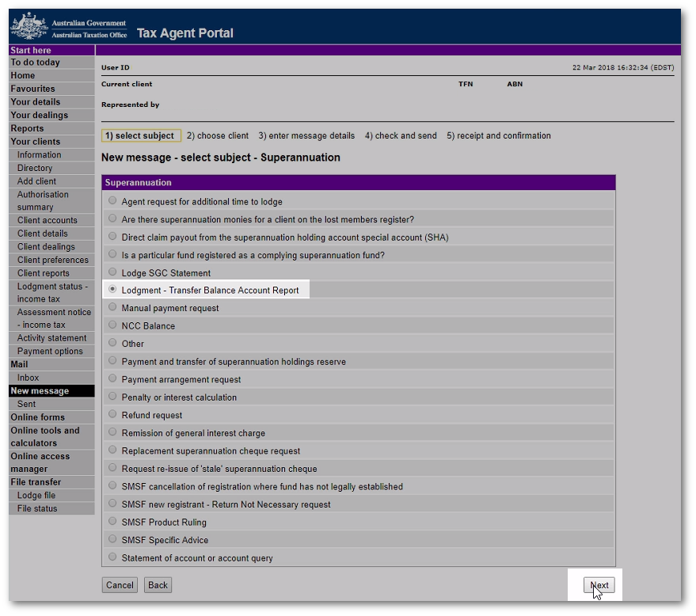This screenshot has height=616, width=696.
Task: Choose 'Refund request' radio button
Action: 112,414
